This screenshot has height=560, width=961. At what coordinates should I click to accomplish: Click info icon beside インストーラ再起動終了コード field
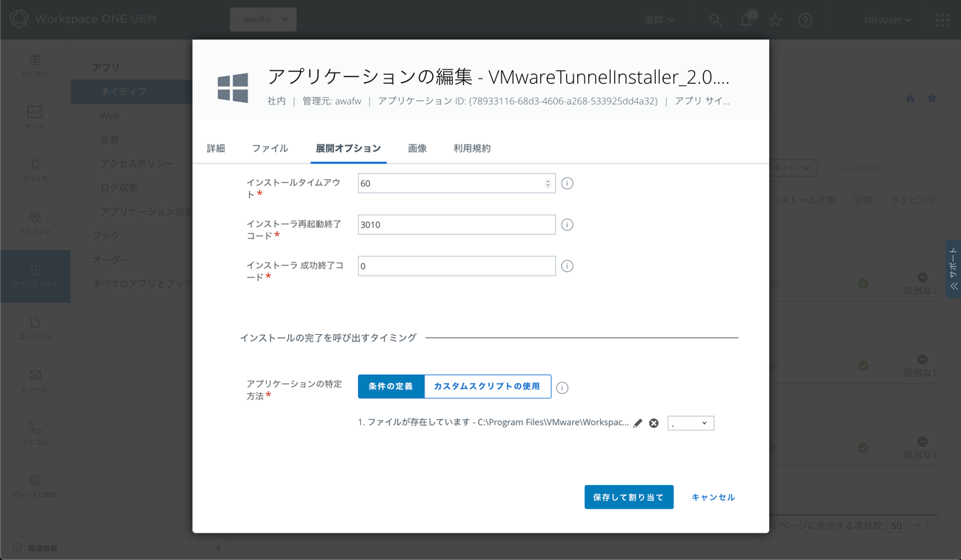tap(567, 224)
